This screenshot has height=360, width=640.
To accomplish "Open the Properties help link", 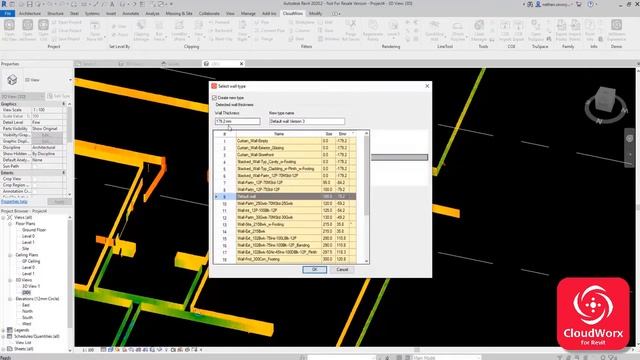I will tap(14, 202).
